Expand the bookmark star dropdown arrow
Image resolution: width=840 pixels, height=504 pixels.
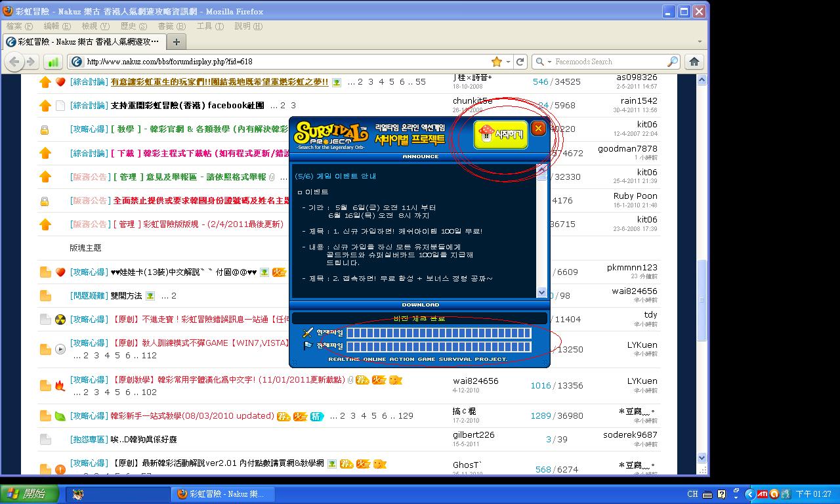(508, 62)
